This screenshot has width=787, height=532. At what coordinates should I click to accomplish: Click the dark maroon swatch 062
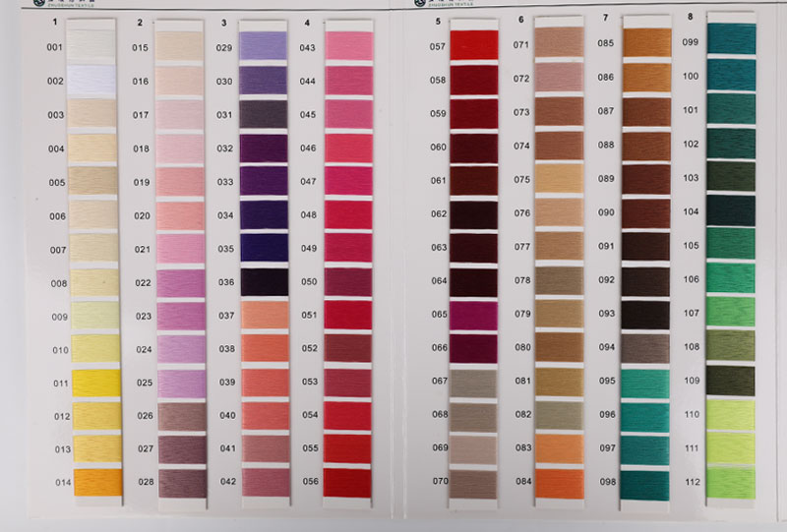474,213
